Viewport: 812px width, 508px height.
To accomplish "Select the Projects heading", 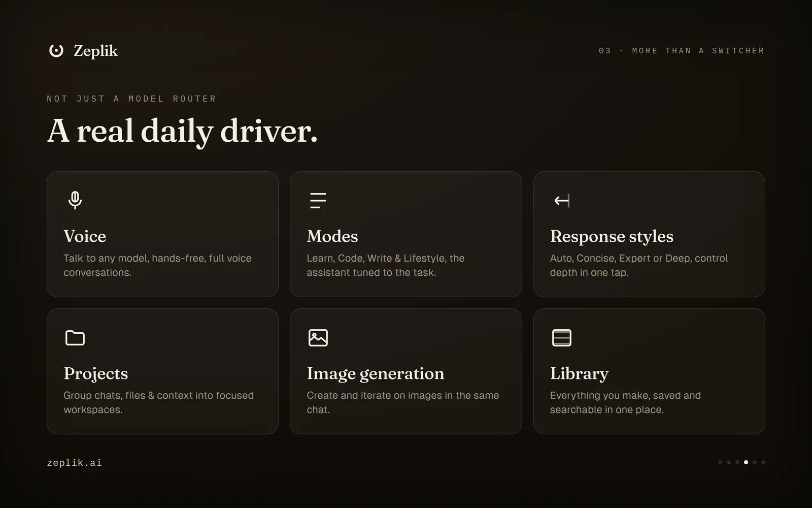I will coord(96,374).
